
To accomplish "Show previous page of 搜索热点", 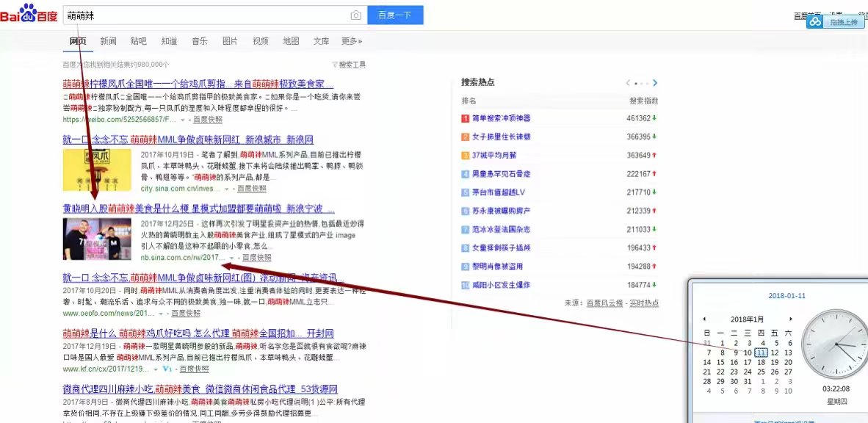I will 628,83.
